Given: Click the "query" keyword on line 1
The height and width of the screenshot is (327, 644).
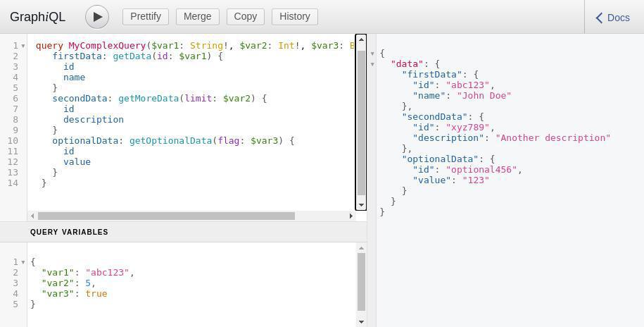Looking at the screenshot, I should pyautogui.click(x=49, y=46).
